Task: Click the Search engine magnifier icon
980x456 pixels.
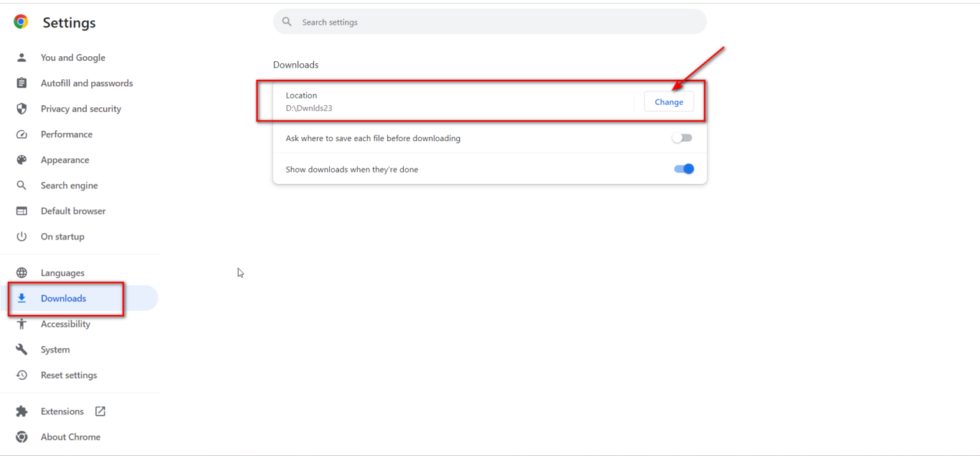Action: [22, 185]
